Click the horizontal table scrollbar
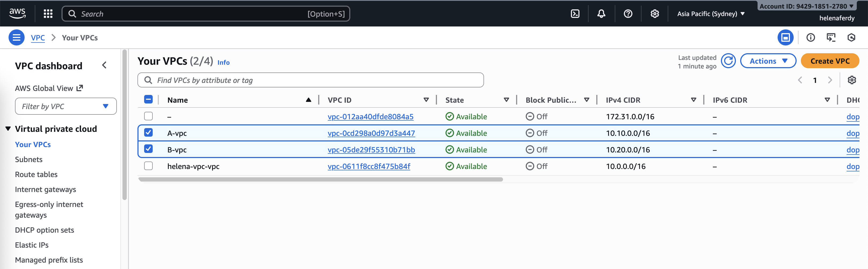This screenshot has height=269, width=868. click(320, 180)
